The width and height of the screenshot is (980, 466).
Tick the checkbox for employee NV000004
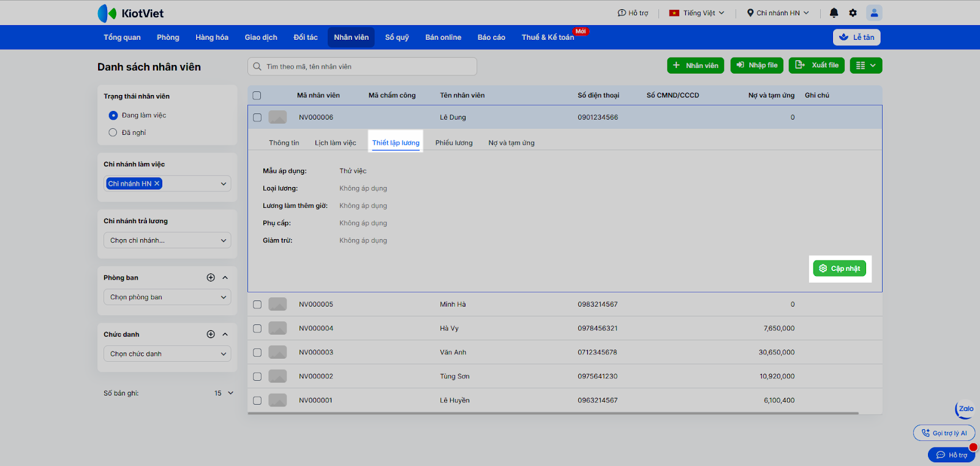tap(257, 329)
